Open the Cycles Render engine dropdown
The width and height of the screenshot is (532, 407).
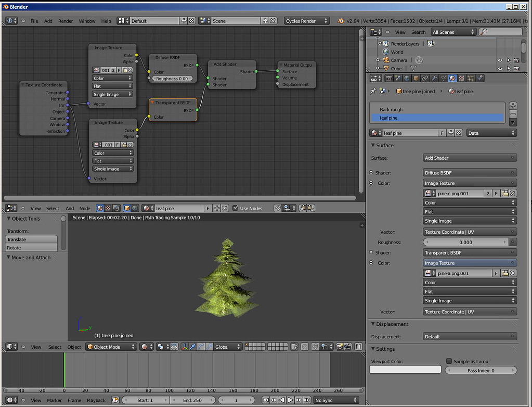(x=306, y=21)
